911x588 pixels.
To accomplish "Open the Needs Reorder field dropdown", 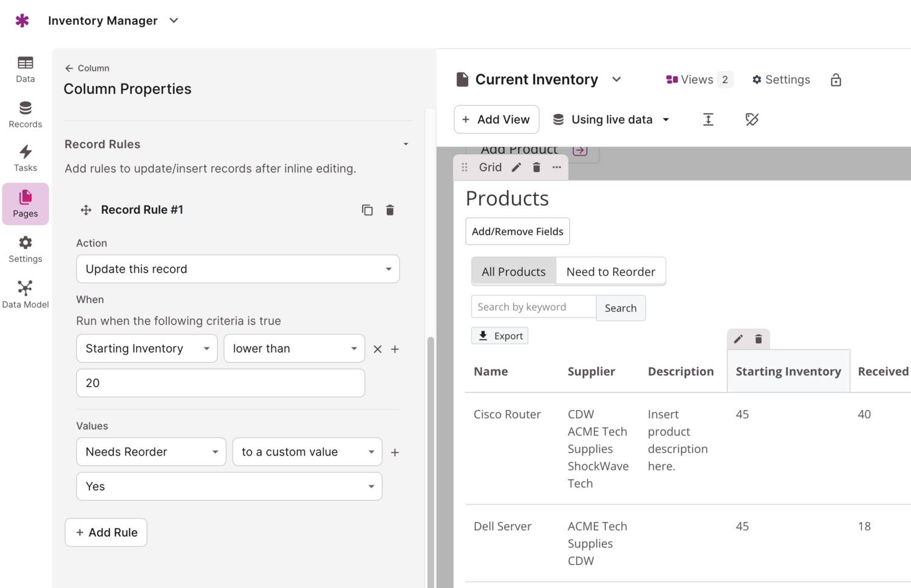I will 151,452.
